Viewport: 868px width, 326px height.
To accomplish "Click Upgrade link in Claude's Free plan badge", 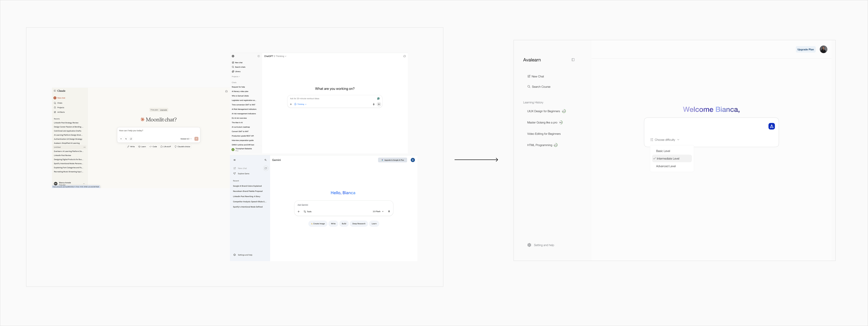I will pyautogui.click(x=163, y=110).
